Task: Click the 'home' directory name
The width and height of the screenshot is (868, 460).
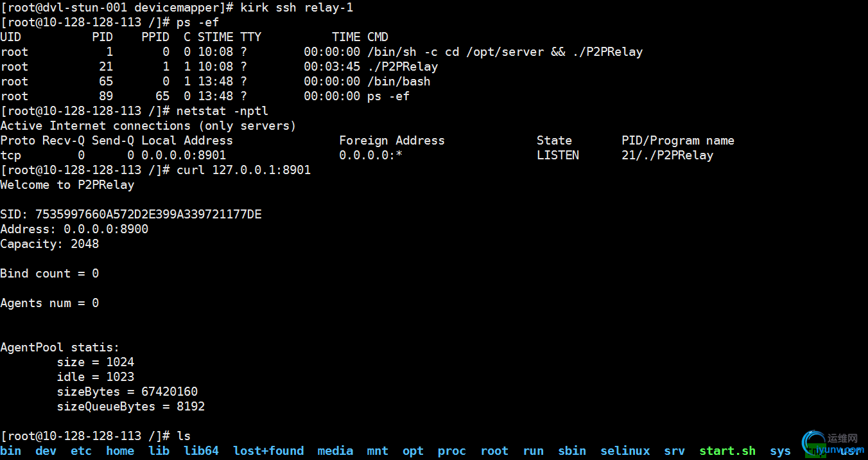Action: [120, 451]
